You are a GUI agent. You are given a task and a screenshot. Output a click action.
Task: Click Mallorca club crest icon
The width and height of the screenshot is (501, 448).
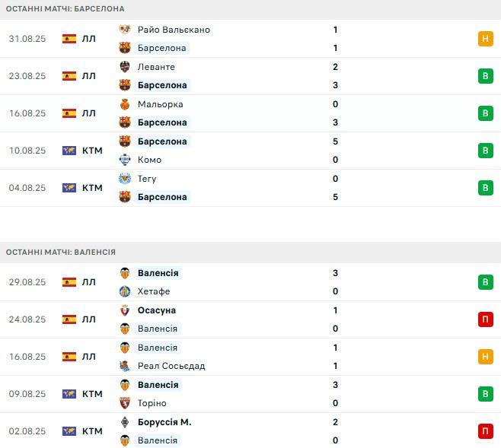tap(126, 104)
